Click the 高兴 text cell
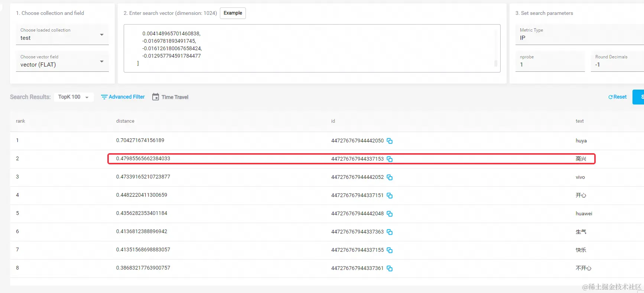Viewport: 644px width, 293px height. coord(581,159)
